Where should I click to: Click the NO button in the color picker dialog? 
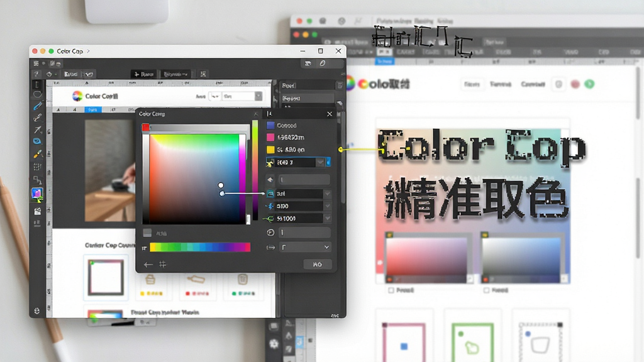click(x=318, y=265)
